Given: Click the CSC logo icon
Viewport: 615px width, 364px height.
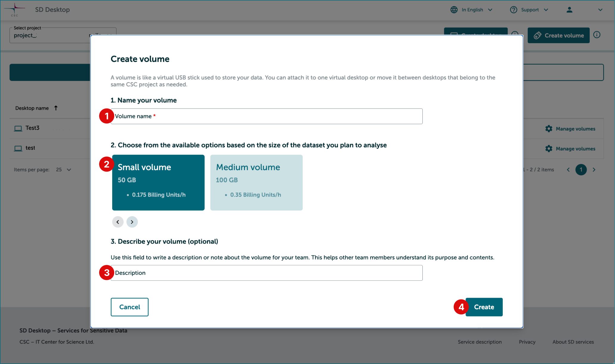Looking at the screenshot, I should click(14, 10).
